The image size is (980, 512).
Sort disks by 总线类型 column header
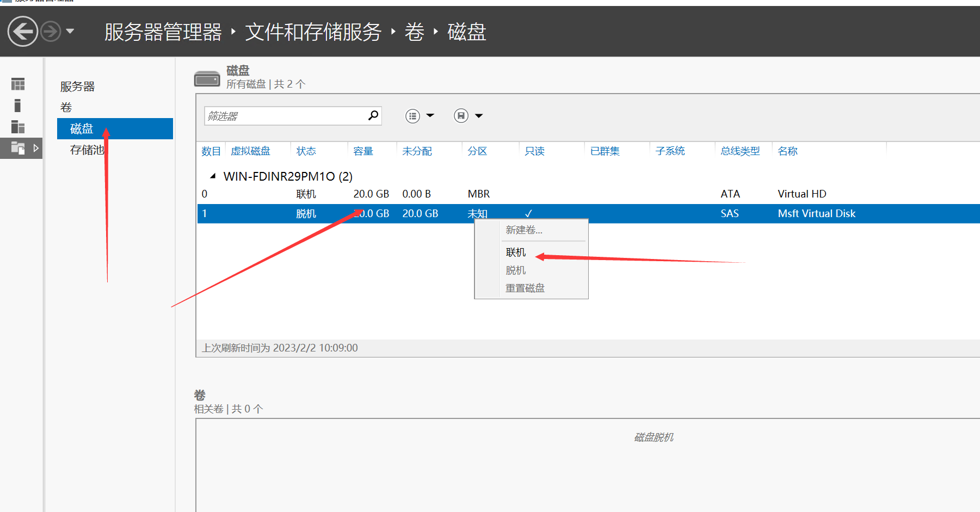pyautogui.click(x=739, y=151)
